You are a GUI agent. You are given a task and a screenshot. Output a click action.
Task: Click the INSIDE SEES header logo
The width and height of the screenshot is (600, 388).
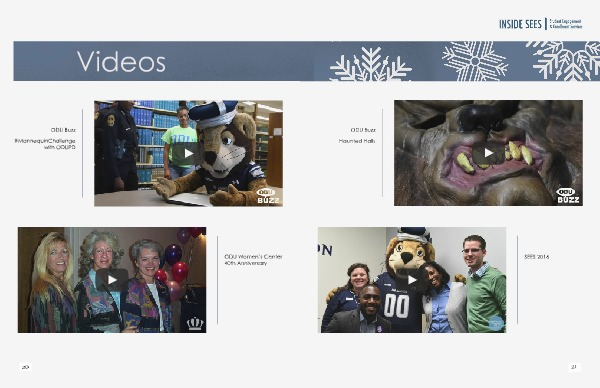click(x=520, y=24)
